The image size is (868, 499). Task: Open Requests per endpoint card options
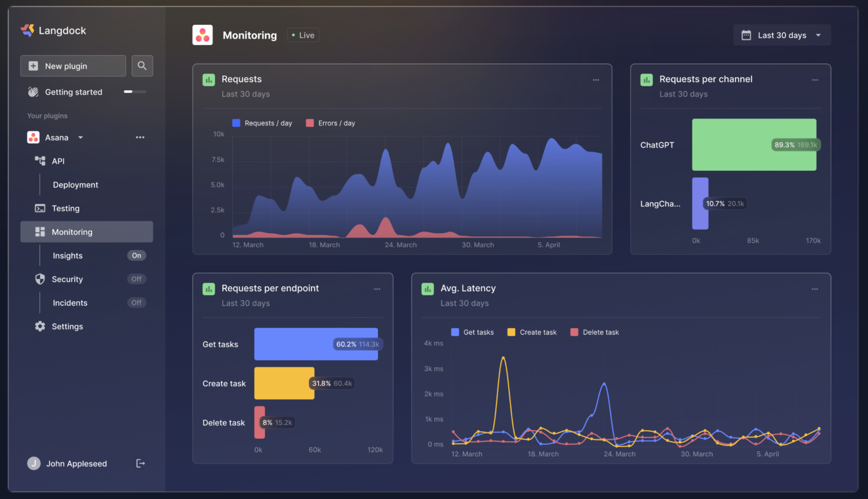[x=377, y=289]
